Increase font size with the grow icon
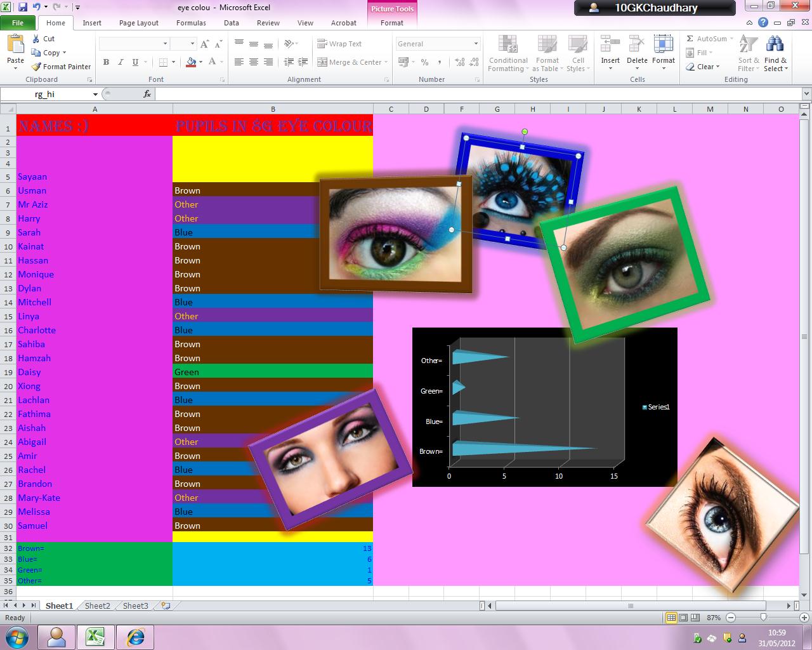 (x=204, y=44)
